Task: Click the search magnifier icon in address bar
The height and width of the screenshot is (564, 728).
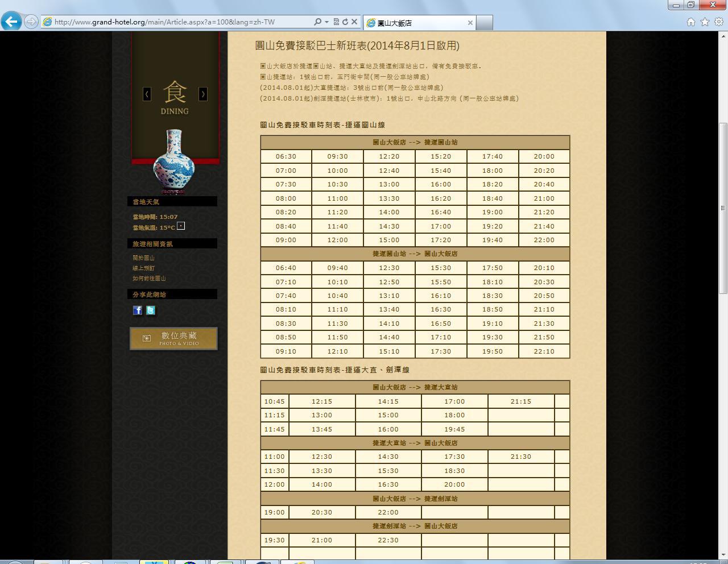Action: 317,22
